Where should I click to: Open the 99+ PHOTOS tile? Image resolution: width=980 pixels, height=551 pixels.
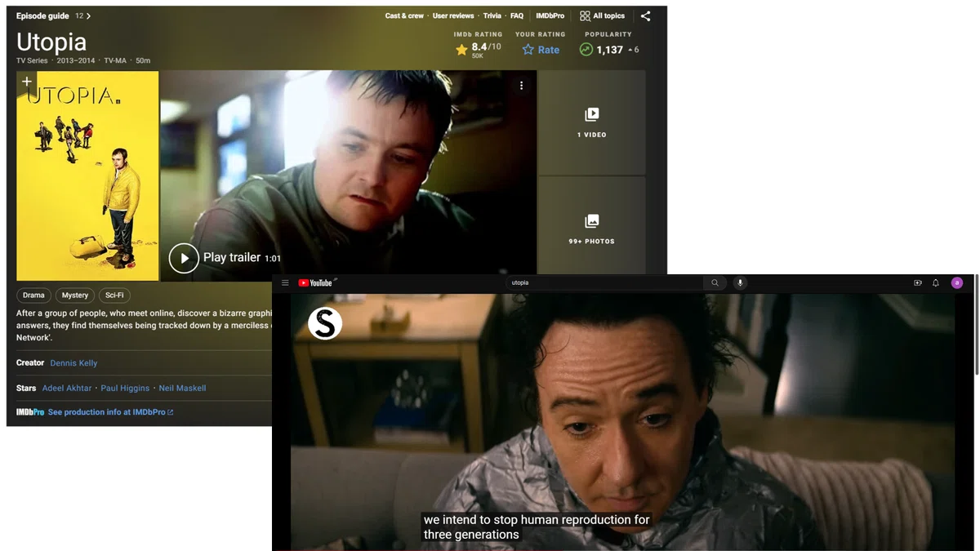592,229
